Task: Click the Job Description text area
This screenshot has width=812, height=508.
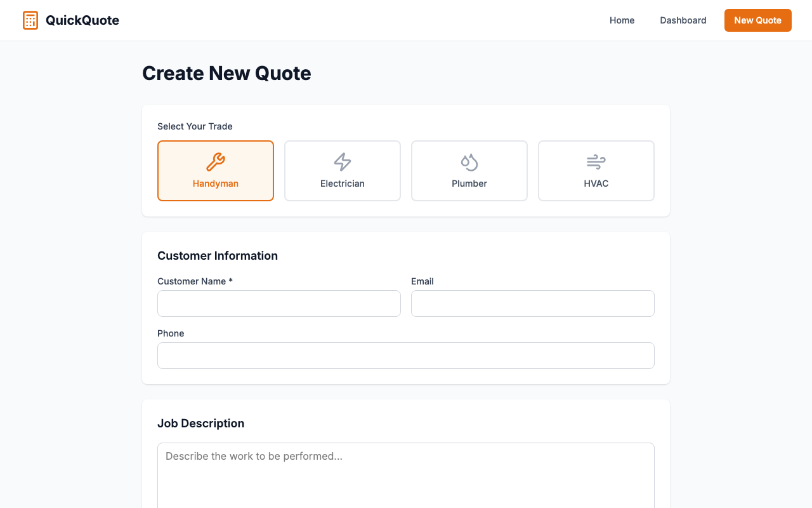Action: 406,475
